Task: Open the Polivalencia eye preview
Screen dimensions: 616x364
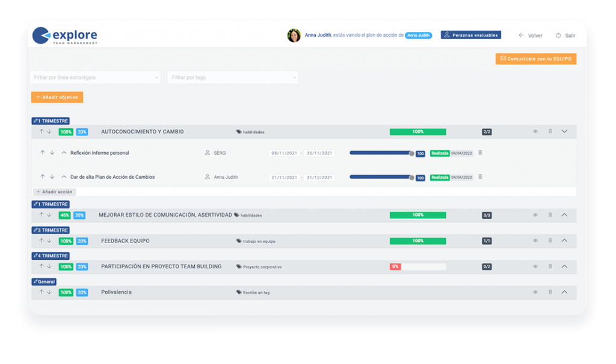Action: tap(535, 292)
